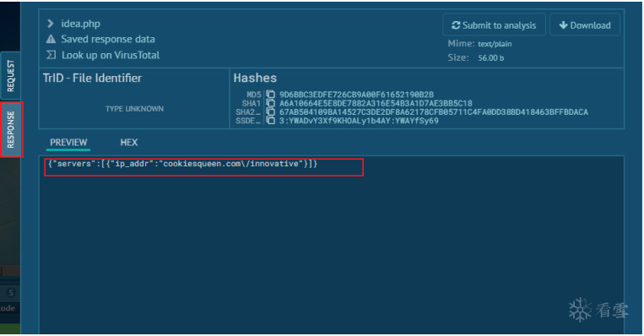Click the Hashes heading
This screenshot has width=644, height=336.
click(x=255, y=78)
